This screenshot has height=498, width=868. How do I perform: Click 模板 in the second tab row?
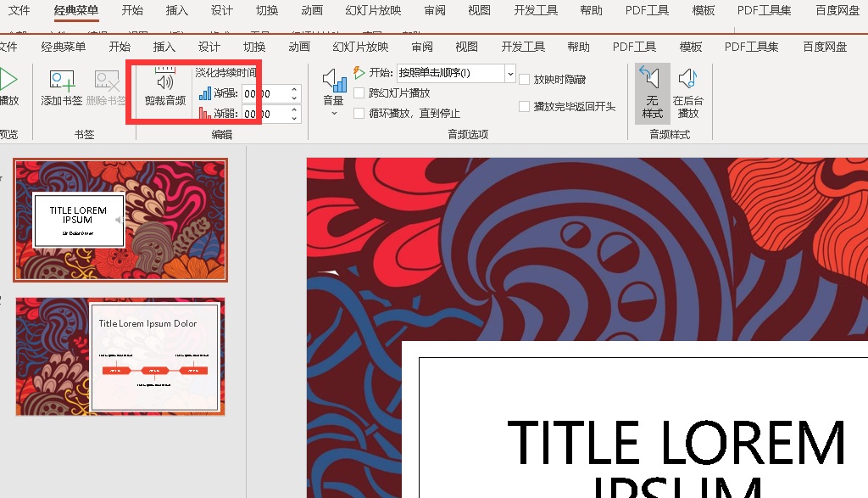(x=690, y=48)
